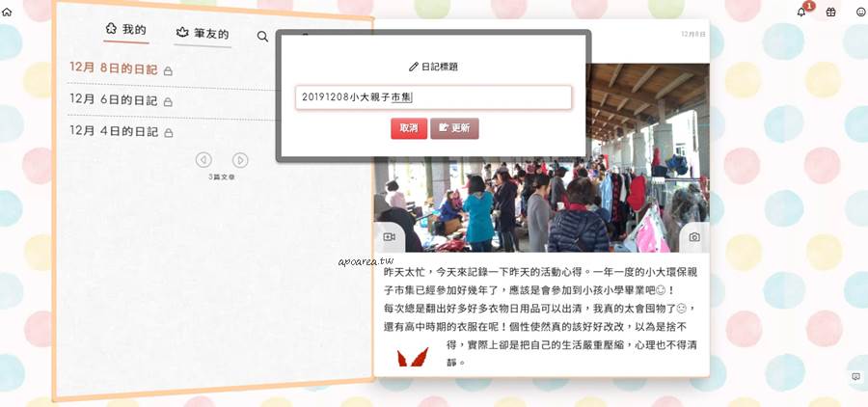Click the camera icon on photo
868x407 pixels.
click(x=694, y=237)
